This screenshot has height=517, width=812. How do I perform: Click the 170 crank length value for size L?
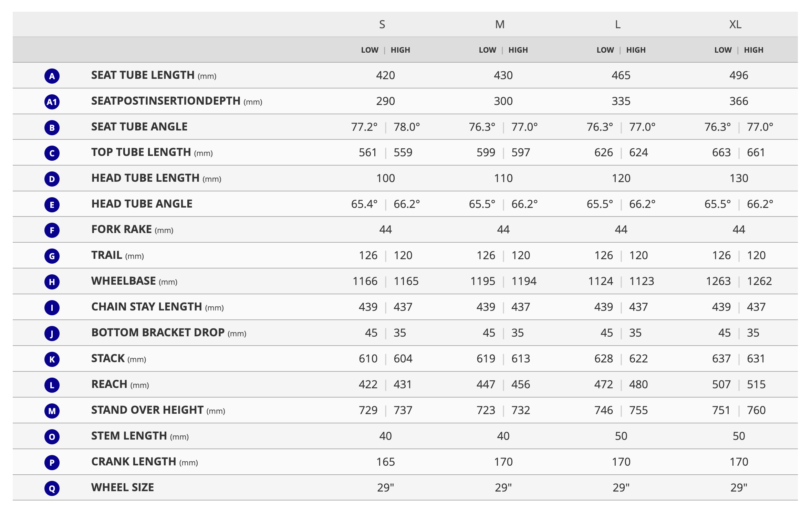621,462
